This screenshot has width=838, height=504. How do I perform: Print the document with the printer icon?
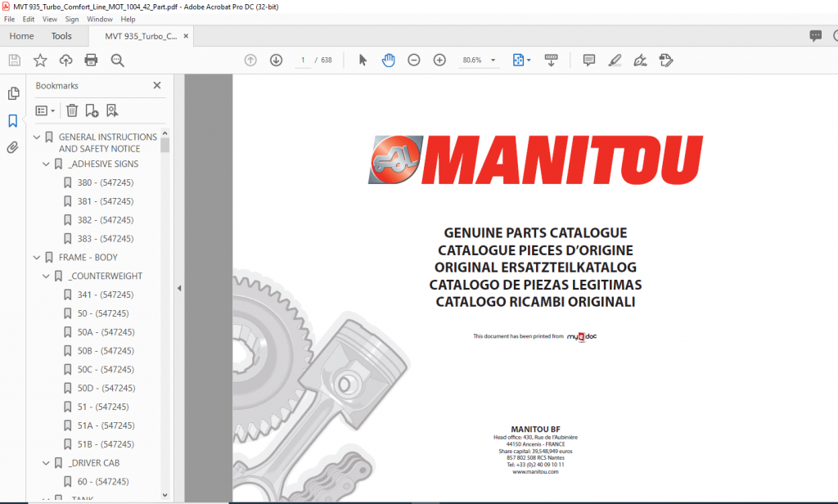[92, 60]
